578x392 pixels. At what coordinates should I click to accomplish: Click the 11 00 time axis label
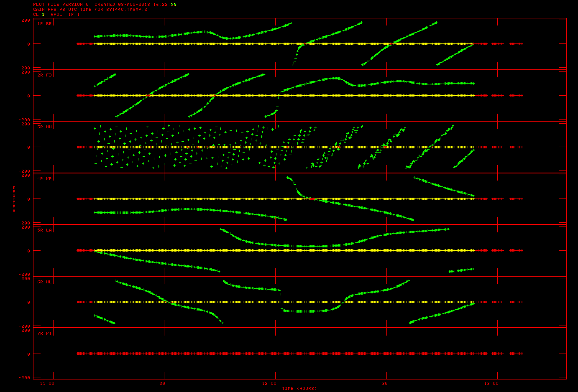click(x=47, y=383)
